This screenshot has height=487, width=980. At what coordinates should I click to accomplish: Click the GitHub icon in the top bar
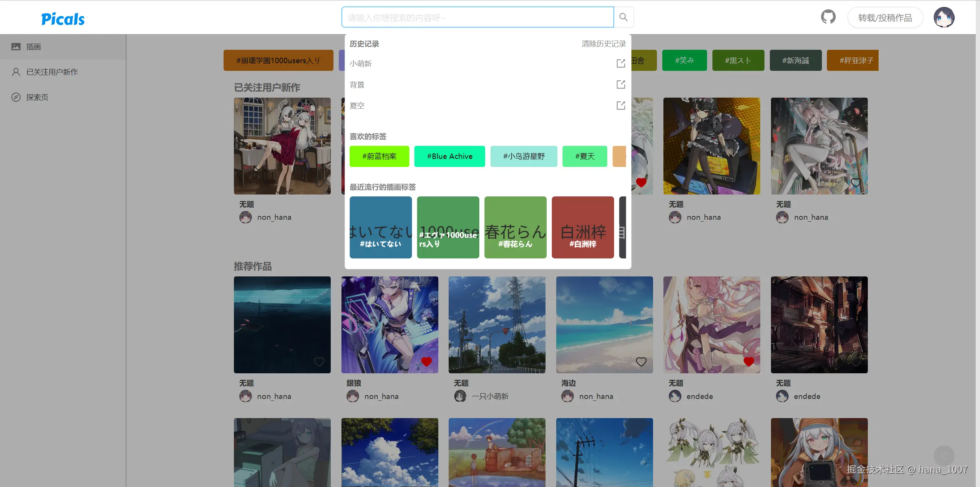[828, 17]
